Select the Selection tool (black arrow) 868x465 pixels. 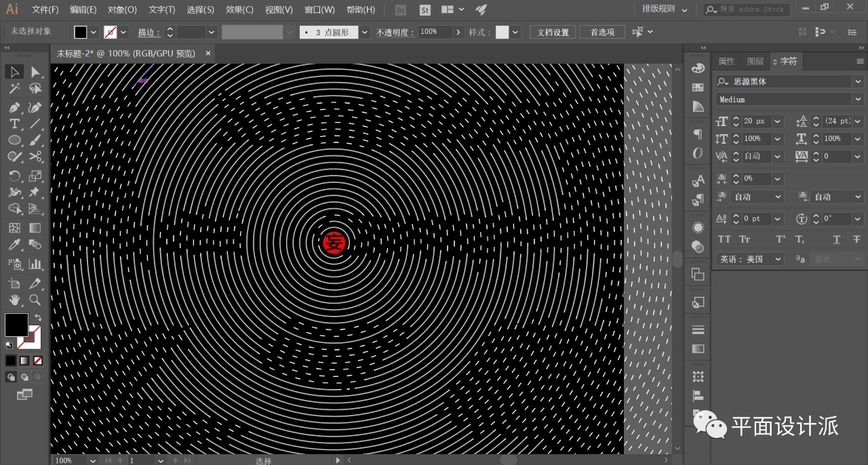click(x=14, y=72)
